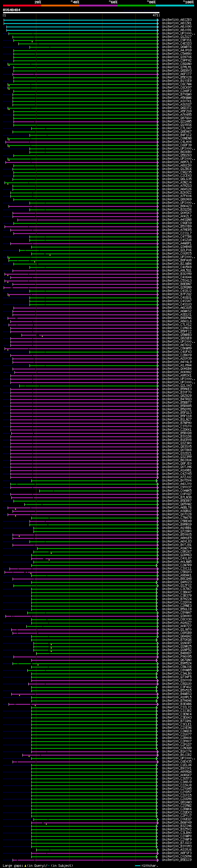The image size is (197, 868).
Task: Click label UniRef100_Q65VW2
Action: tap(177, 504)
